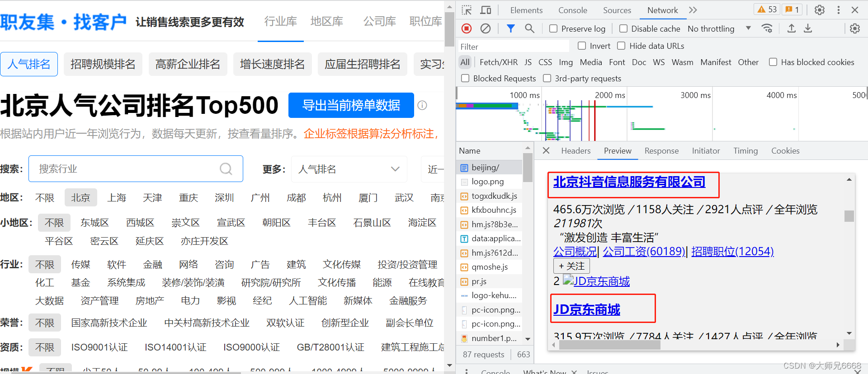Screen dimensions: 868x374
Task: Click the 搜索行业 search field
Action: pos(136,169)
